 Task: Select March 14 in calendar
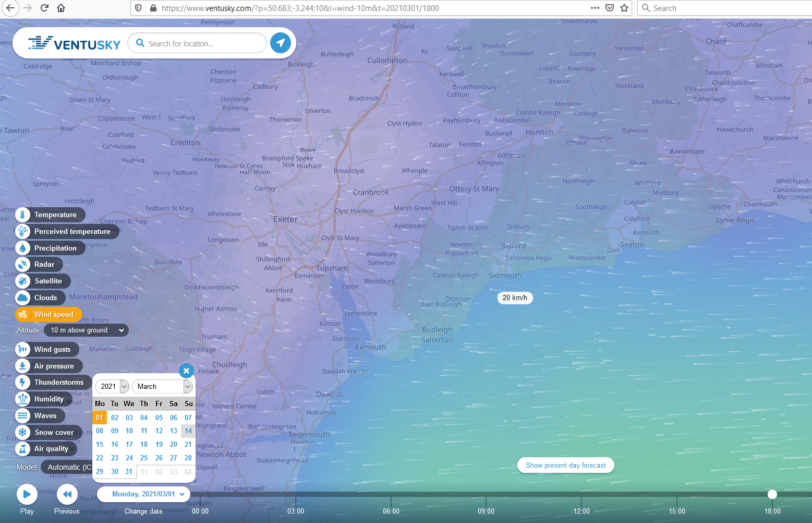188,431
